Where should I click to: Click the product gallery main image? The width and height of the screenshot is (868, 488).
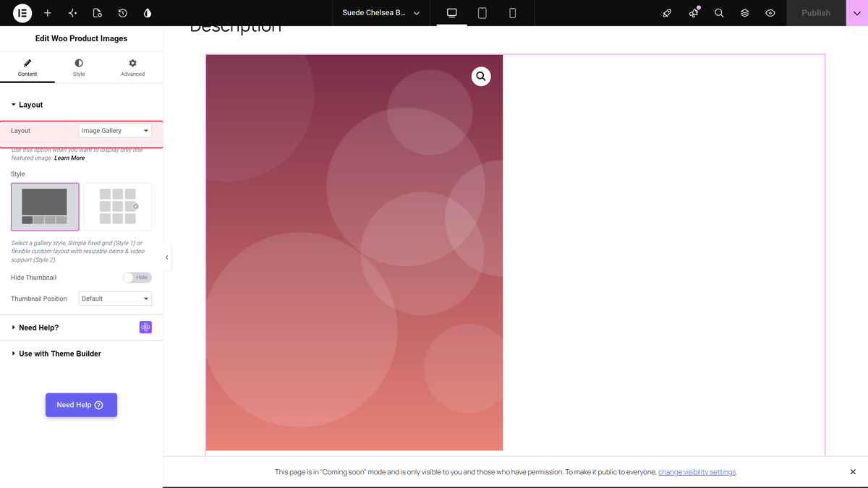354,252
